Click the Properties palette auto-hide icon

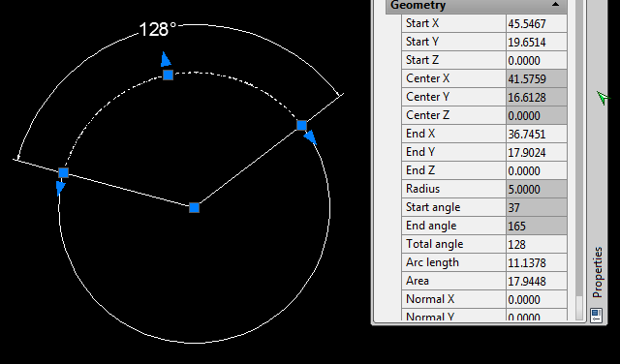click(597, 316)
